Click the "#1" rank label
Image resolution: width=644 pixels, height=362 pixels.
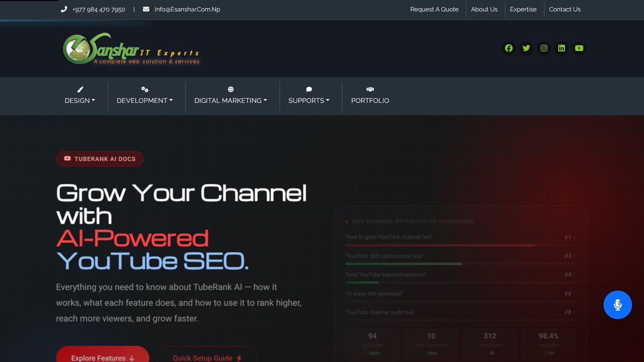click(570, 237)
